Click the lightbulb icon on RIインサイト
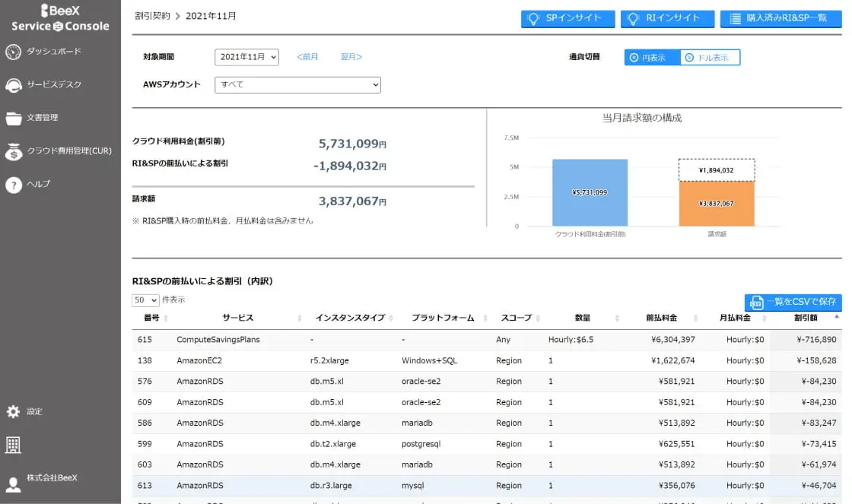The height and width of the screenshot is (504, 852). click(x=633, y=19)
